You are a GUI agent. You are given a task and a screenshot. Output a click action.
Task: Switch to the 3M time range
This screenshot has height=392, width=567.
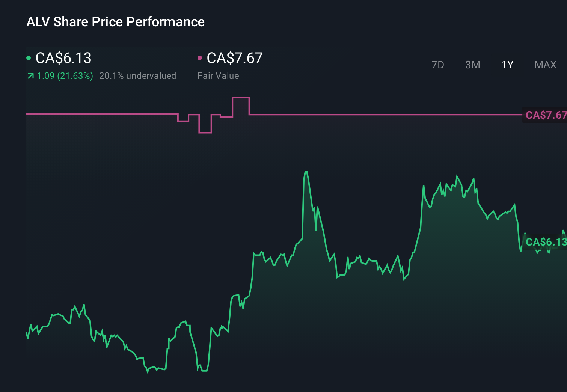tap(472, 65)
